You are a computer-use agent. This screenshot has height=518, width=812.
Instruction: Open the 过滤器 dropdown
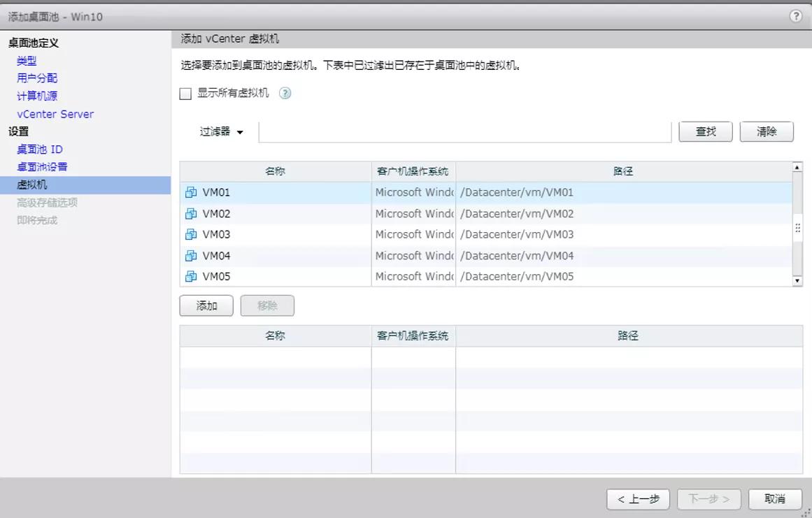(225, 131)
